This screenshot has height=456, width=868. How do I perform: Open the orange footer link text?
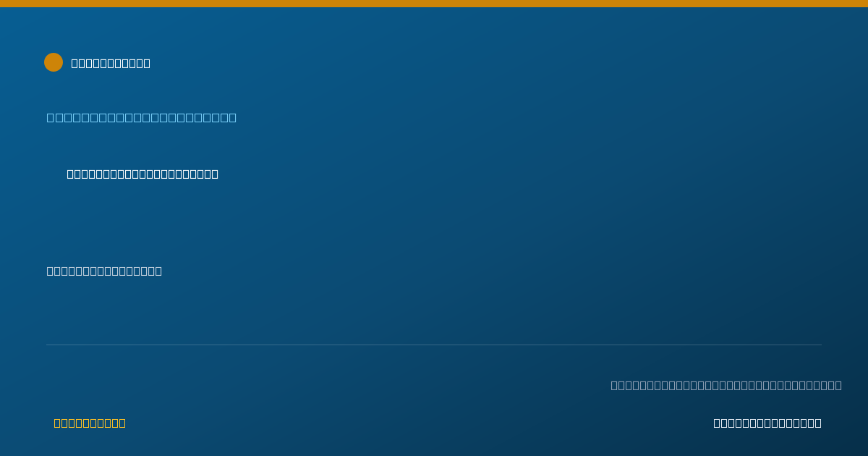pos(90,423)
